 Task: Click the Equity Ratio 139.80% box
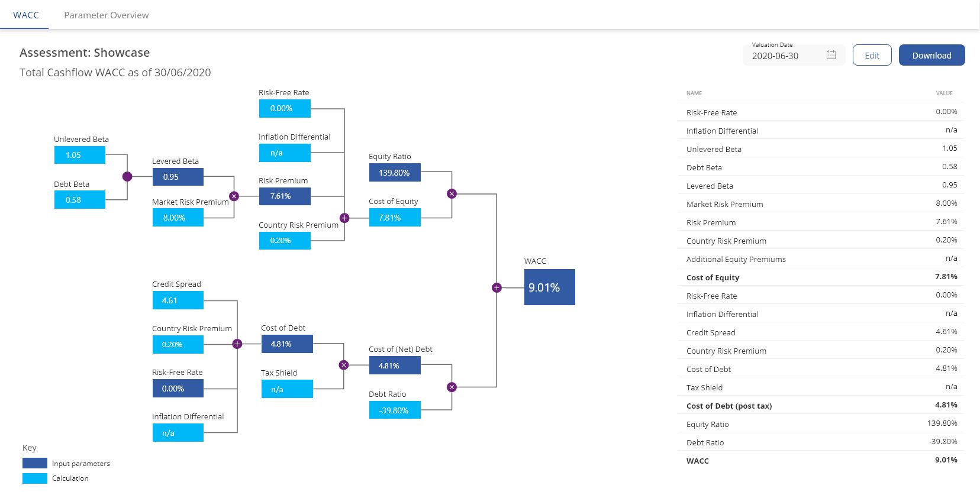[395, 173]
